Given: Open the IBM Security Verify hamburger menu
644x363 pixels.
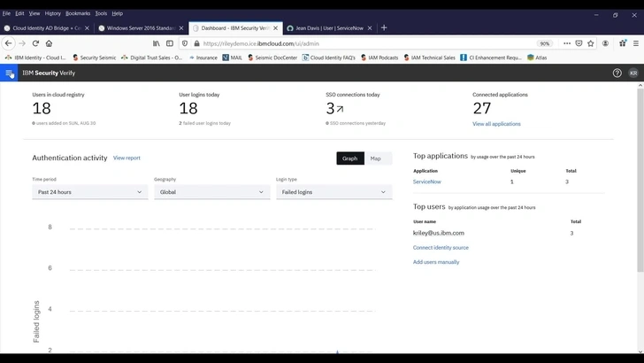Looking at the screenshot, I should [10, 73].
